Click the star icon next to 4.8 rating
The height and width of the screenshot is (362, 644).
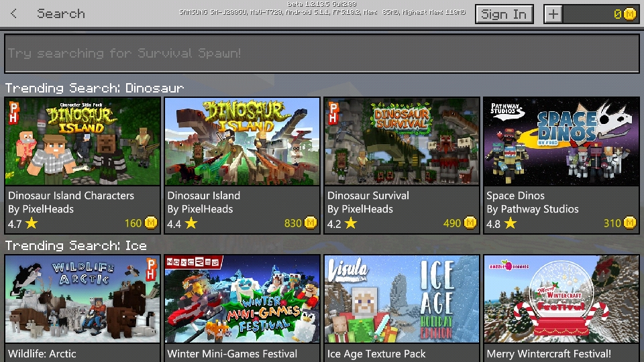tap(511, 223)
